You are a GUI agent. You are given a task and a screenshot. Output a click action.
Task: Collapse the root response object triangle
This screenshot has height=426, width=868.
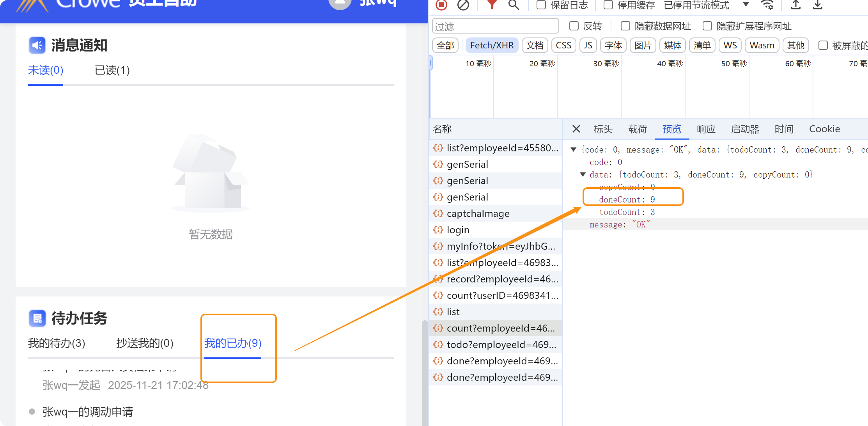pos(573,150)
